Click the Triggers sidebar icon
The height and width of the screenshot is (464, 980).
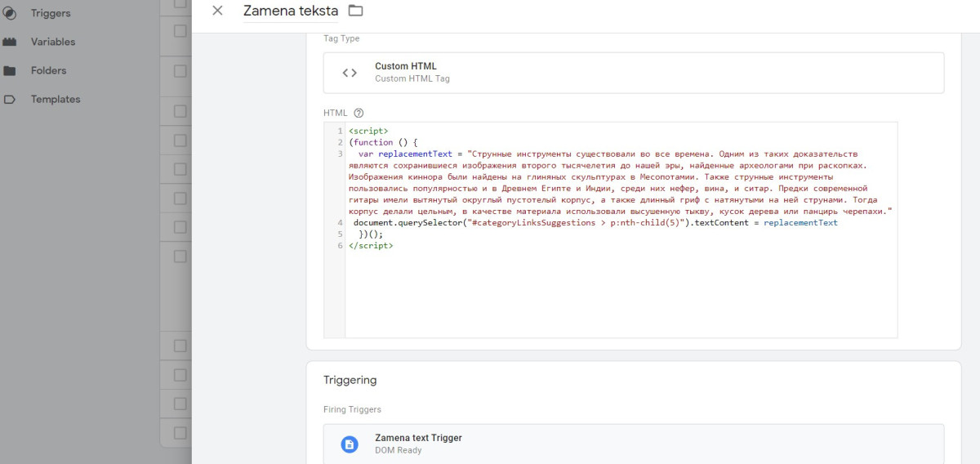(10, 13)
